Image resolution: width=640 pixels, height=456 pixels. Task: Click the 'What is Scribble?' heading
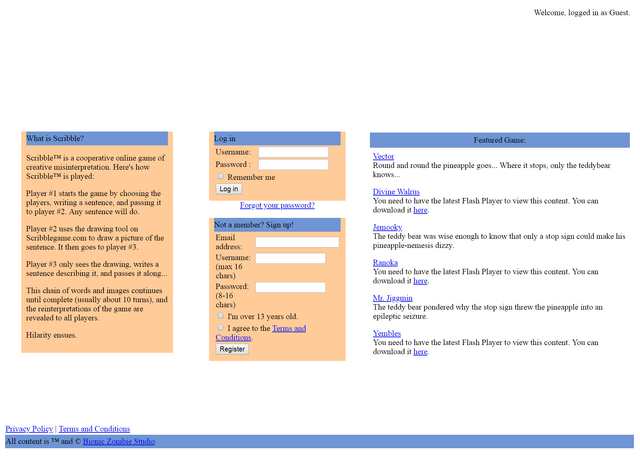tap(97, 138)
